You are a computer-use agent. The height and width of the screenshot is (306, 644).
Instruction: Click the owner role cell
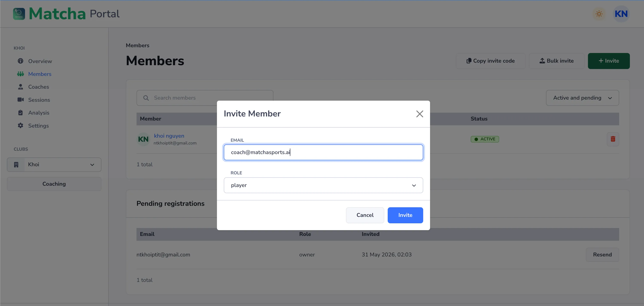coord(307,255)
